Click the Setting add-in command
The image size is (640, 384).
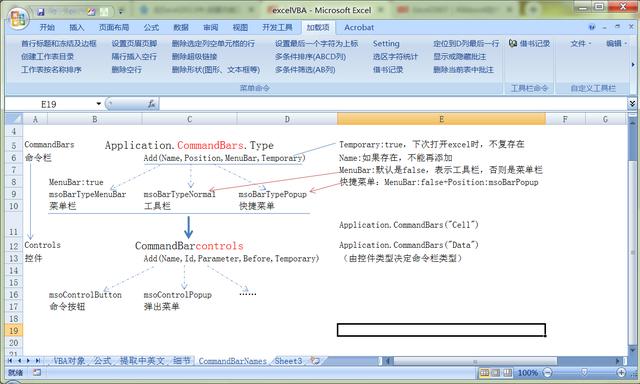[x=386, y=44]
